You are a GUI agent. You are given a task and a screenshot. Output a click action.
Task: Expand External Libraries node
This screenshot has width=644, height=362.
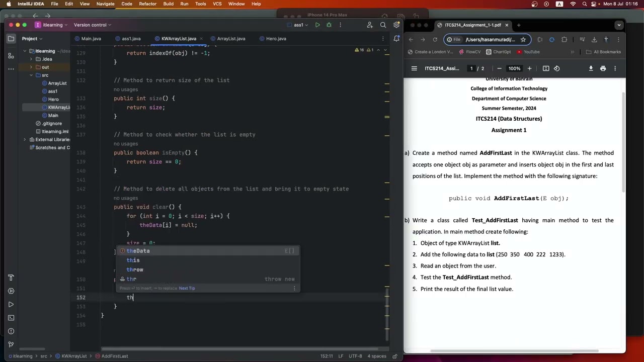point(25,140)
